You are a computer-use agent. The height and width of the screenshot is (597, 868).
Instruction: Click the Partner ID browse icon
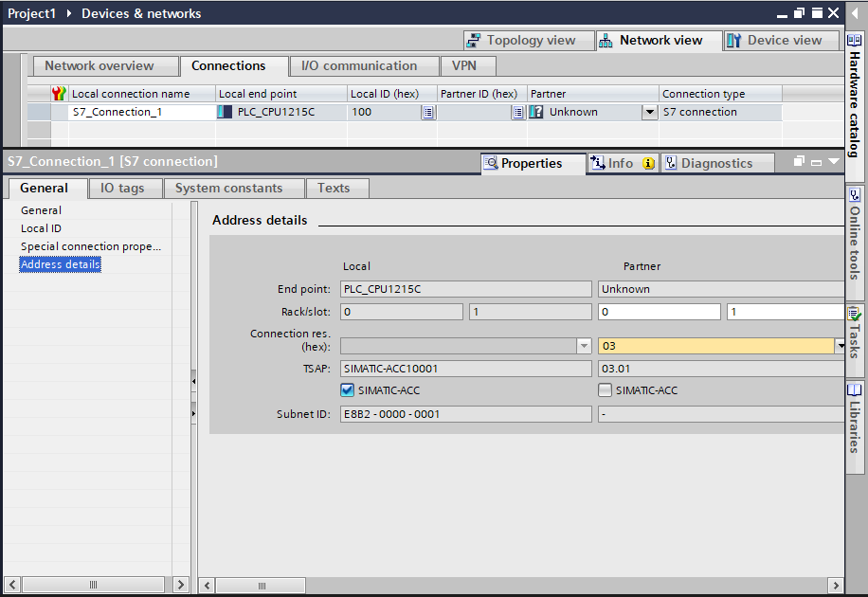(x=518, y=112)
